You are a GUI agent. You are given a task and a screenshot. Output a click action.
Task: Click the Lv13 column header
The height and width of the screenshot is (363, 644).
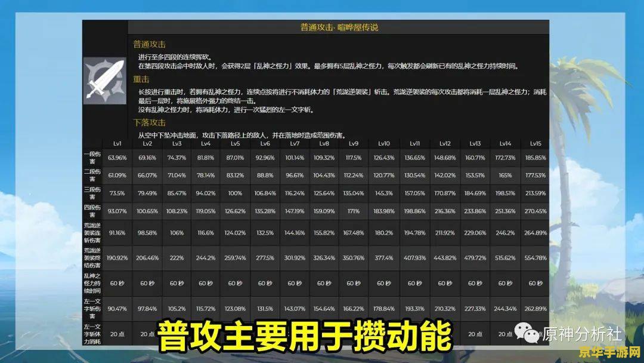click(x=475, y=143)
